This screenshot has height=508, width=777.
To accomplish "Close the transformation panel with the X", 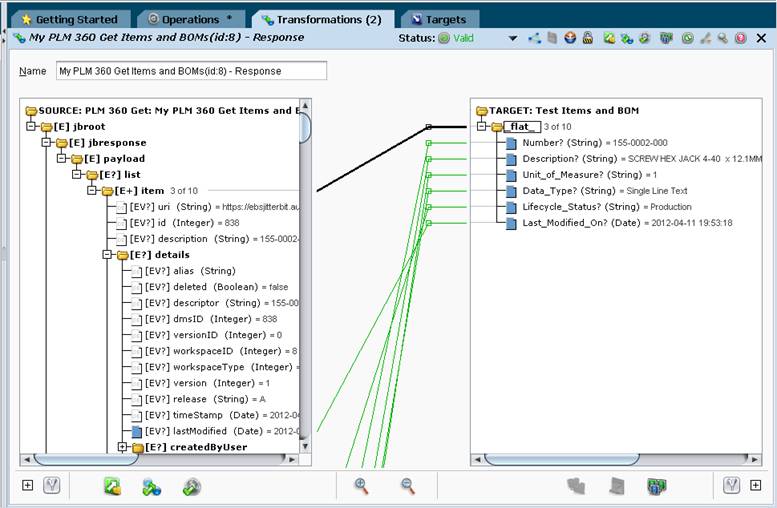I will (762, 38).
